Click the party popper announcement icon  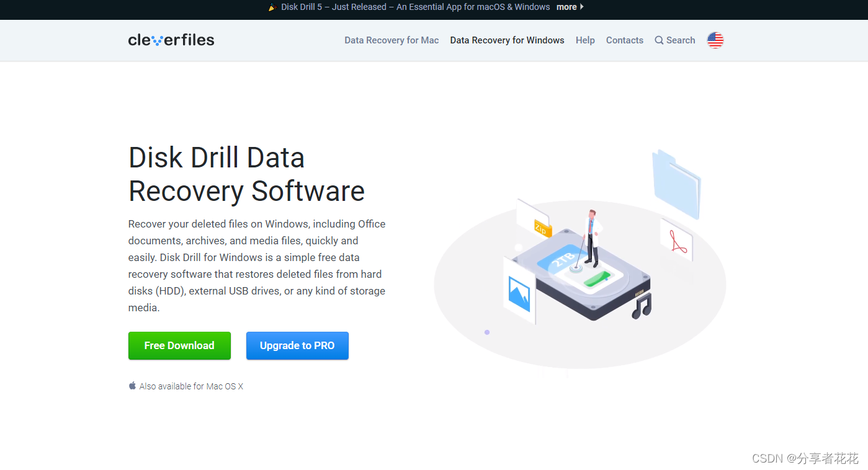tap(272, 7)
